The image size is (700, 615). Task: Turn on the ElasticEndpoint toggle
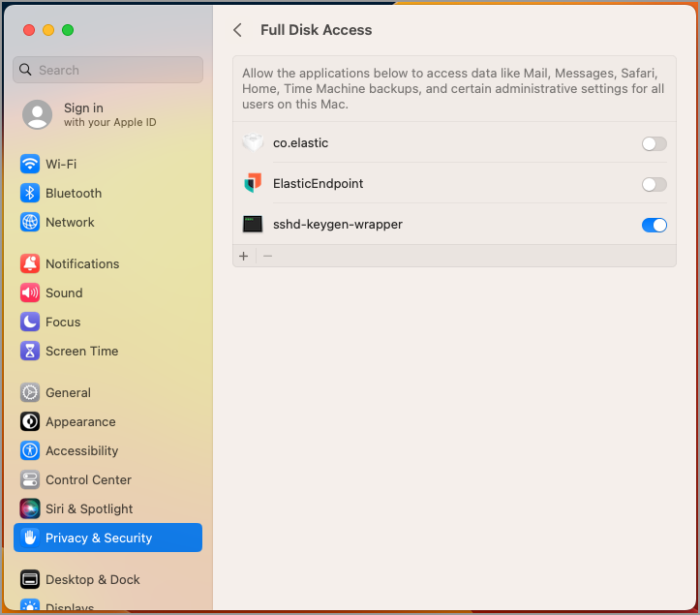[654, 184]
